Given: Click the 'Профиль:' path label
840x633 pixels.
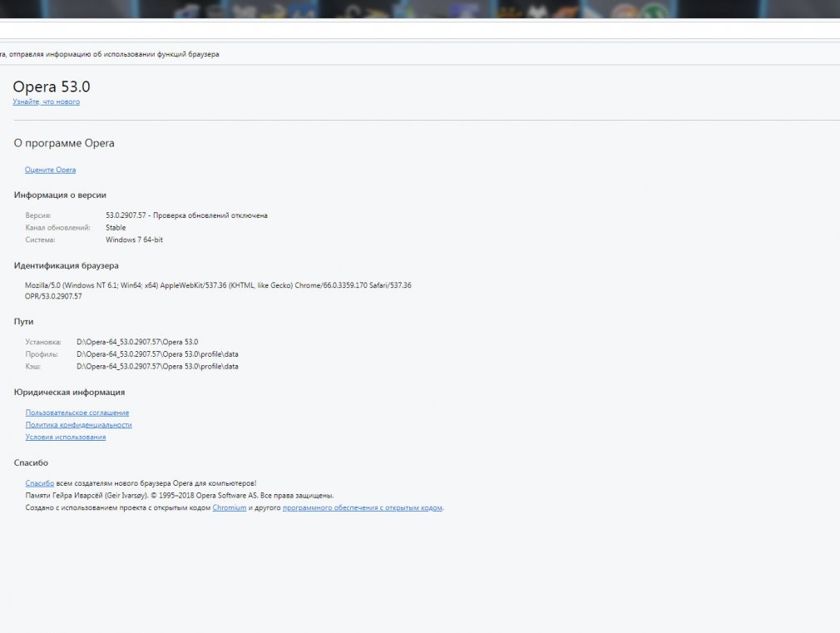Looking at the screenshot, I should point(42,354).
